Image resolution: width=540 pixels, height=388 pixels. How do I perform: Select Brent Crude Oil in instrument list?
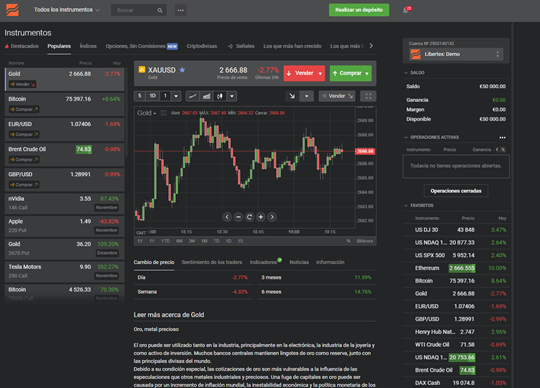(65, 154)
